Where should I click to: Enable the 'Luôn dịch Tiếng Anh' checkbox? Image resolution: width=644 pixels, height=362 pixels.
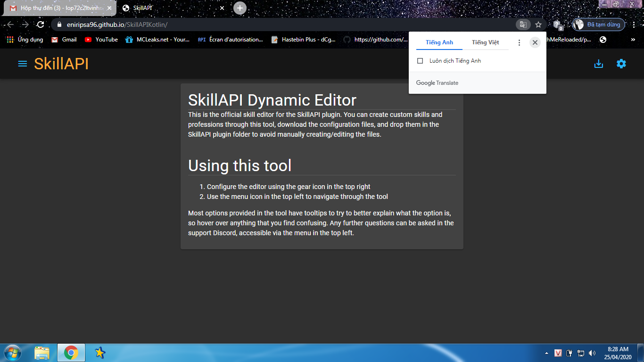click(420, 61)
